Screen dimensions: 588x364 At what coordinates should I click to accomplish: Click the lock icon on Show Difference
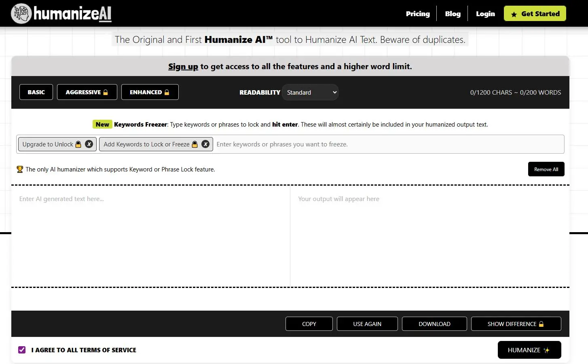pos(541,324)
